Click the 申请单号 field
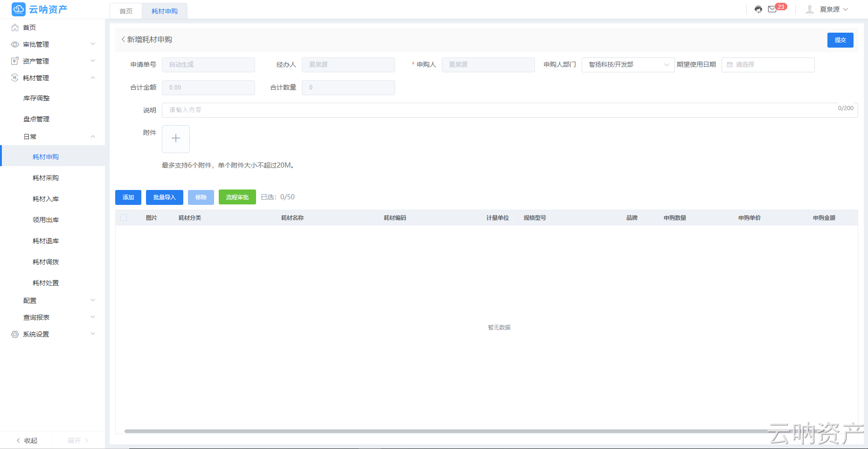Image resolution: width=868 pixels, height=449 pixels. click(x=208, y=65)
